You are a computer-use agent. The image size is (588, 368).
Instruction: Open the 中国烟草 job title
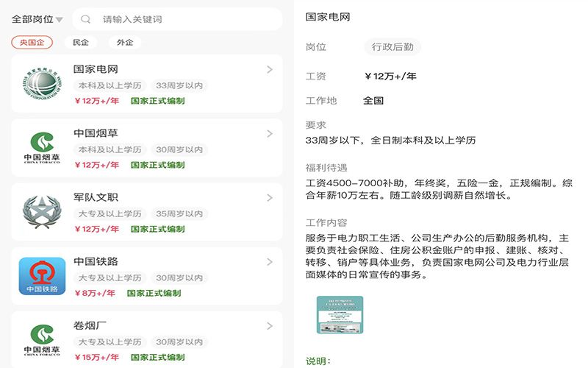(x=96, y=133)
